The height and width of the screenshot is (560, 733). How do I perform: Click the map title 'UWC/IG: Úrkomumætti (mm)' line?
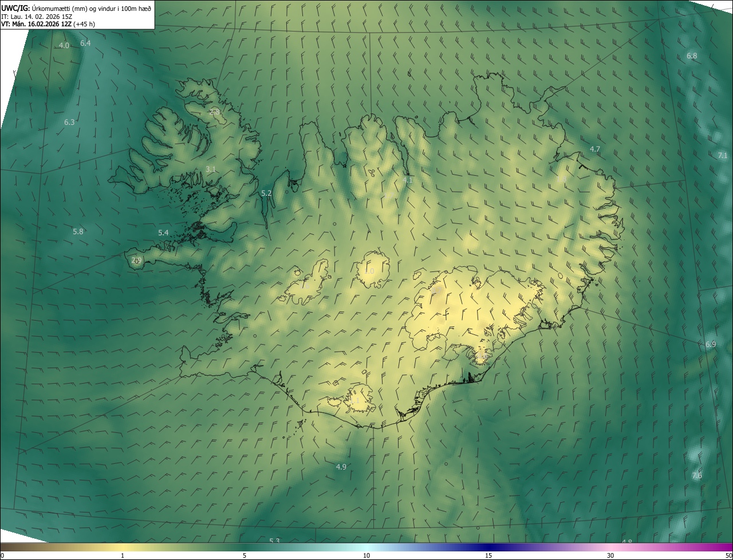[x=76, y=8]
